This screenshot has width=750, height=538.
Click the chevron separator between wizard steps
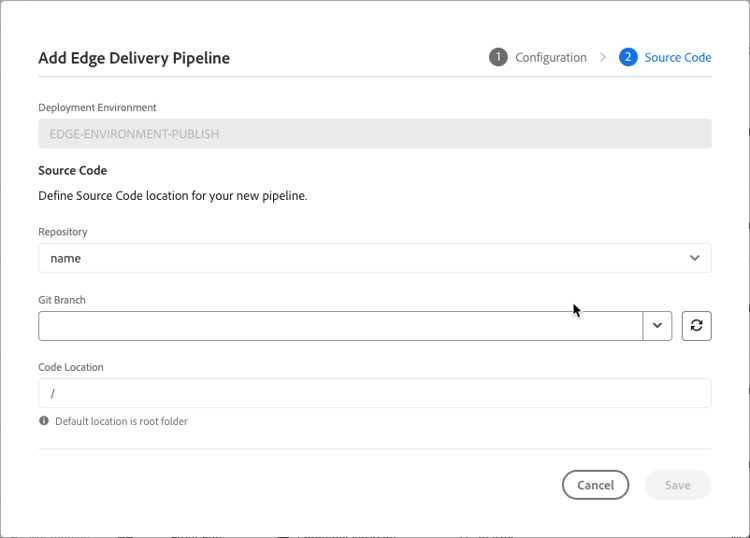tap(603, 57)
